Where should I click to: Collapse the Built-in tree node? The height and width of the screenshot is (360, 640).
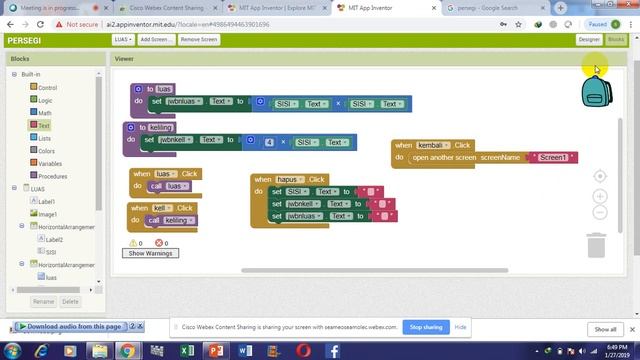tap(14, 74)
